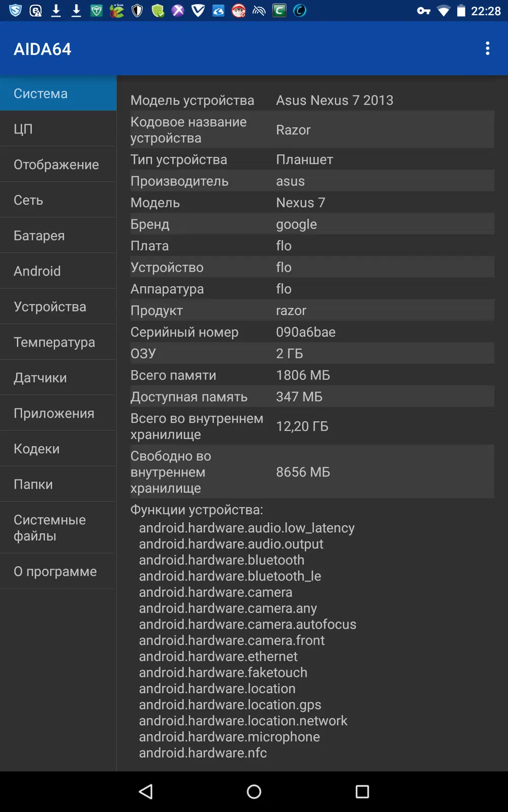Tap the recent apps square button
This screenshot has width=508, height=812.
[x=362, y=792]
